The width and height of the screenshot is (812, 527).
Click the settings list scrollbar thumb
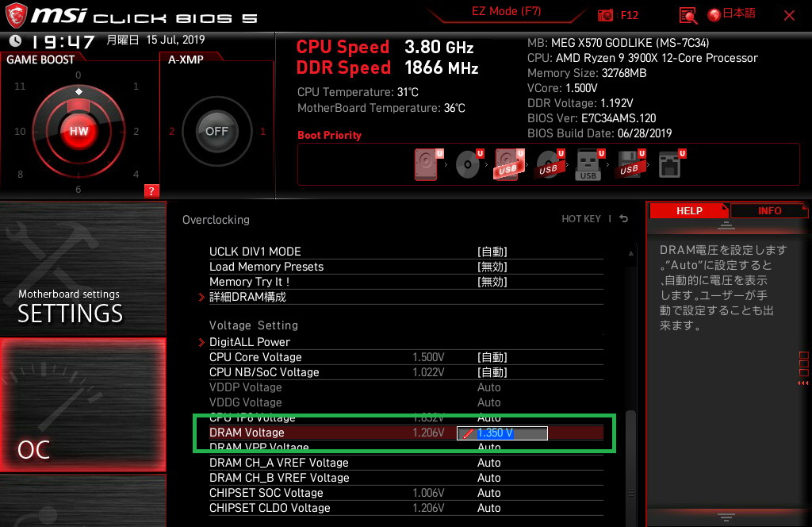[630, 467]
